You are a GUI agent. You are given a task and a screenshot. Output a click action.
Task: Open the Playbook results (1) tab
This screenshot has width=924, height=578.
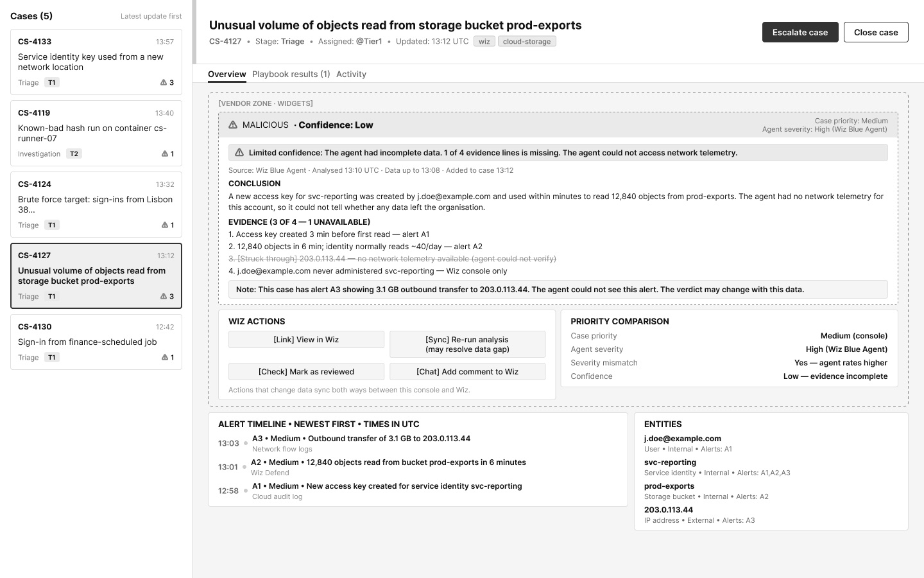click(x=291, y=74)
